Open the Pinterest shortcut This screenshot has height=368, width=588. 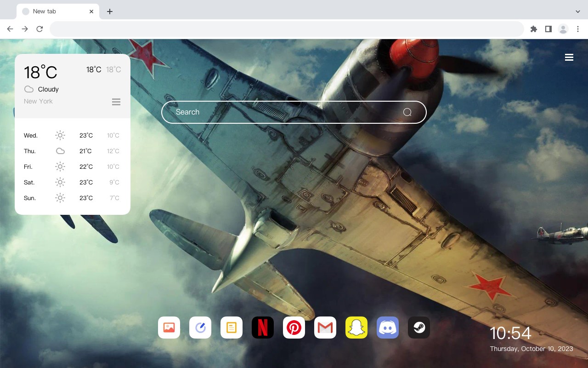tap(294, 328)
